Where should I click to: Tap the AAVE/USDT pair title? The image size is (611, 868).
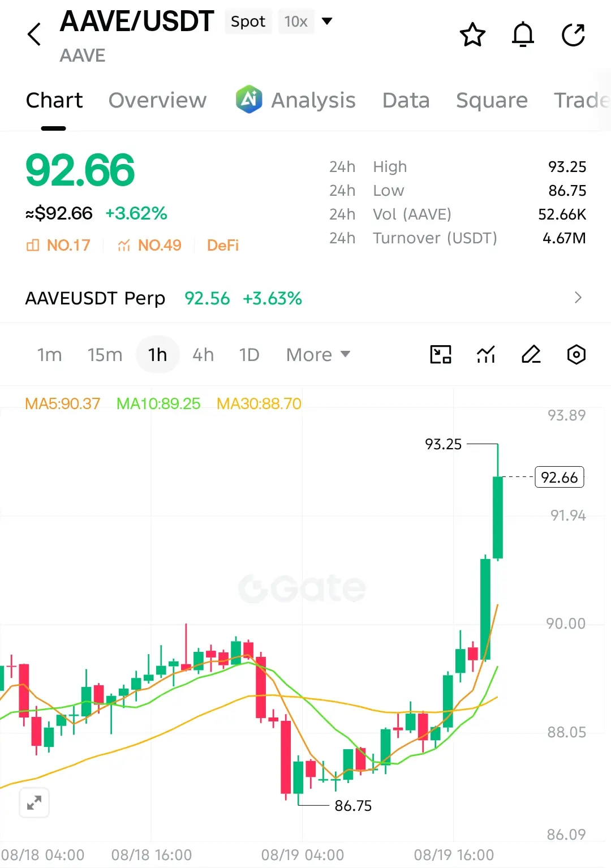click(x=137, y=22)
